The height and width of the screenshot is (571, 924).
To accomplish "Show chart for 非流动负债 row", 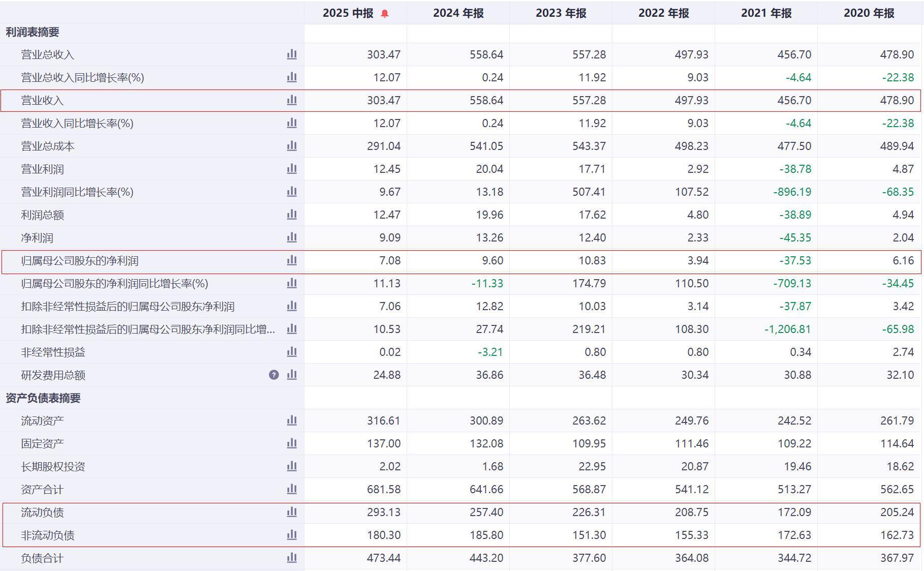I will [292, 535].
